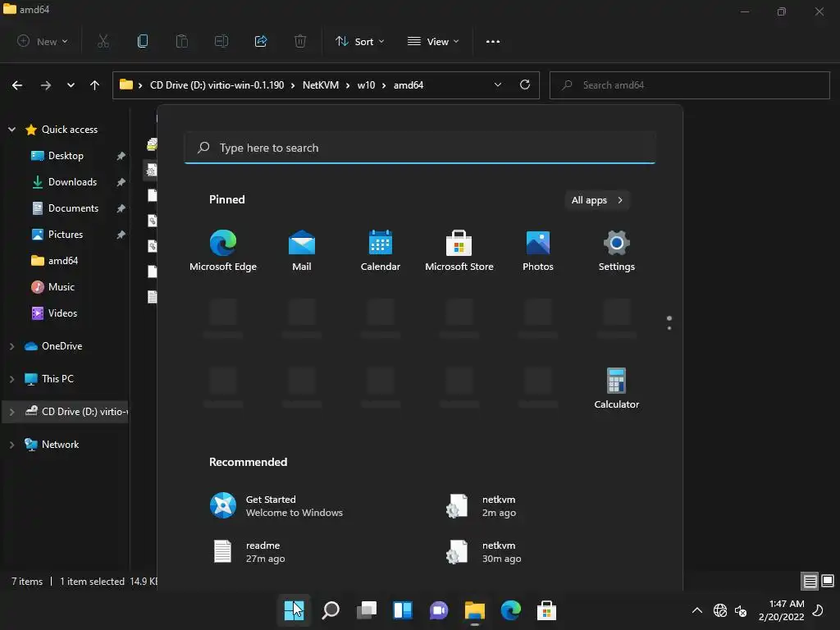
Task: Open the New dropdown in Explorer
Action: [43, 41]
